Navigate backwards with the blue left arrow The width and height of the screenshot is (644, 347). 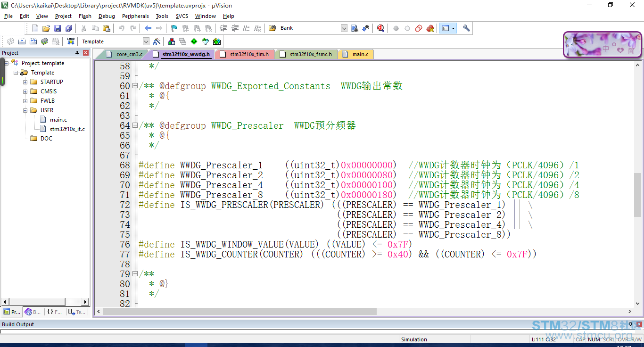[148, 28]
